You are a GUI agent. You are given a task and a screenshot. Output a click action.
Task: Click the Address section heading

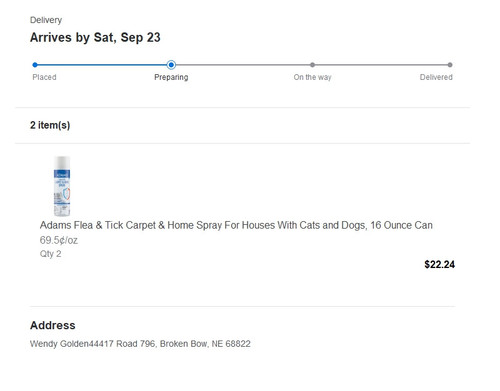[x=53, y=325]
